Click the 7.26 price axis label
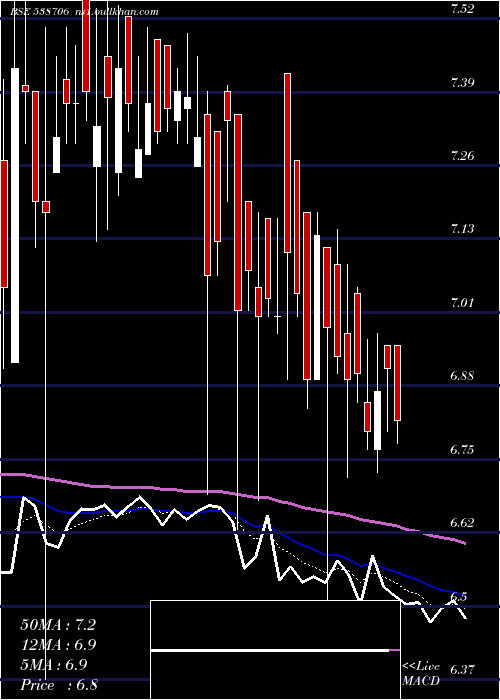The height and width of the screenshot is (700, 500). pyautogui.click(x=462, y=156)
